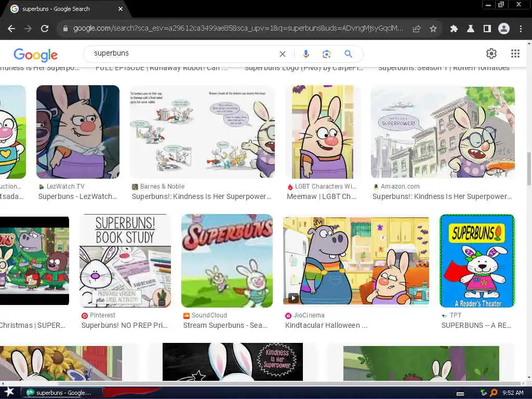Open the Christmas Superbuns image

(x=34, y=261)
